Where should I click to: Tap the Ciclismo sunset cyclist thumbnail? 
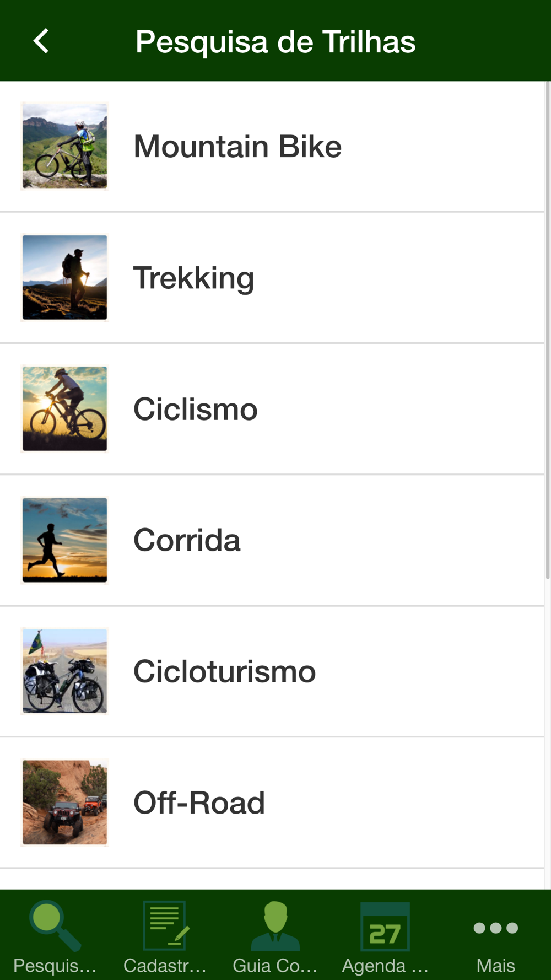(x=65, y=409)
